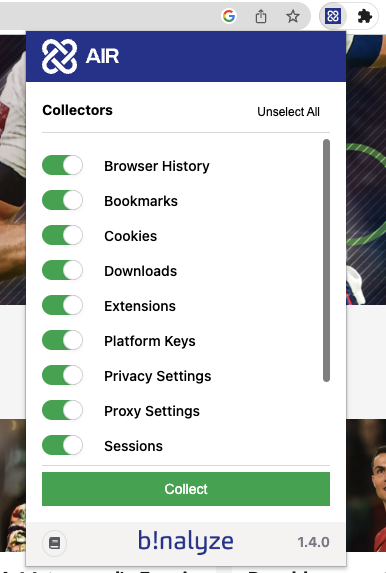
Task: Click the AIR logo in popup header
Action: [81, 56]
